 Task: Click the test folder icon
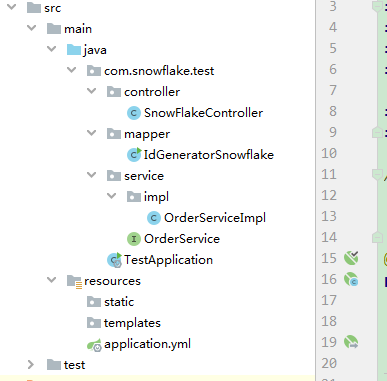coord(54,365)
